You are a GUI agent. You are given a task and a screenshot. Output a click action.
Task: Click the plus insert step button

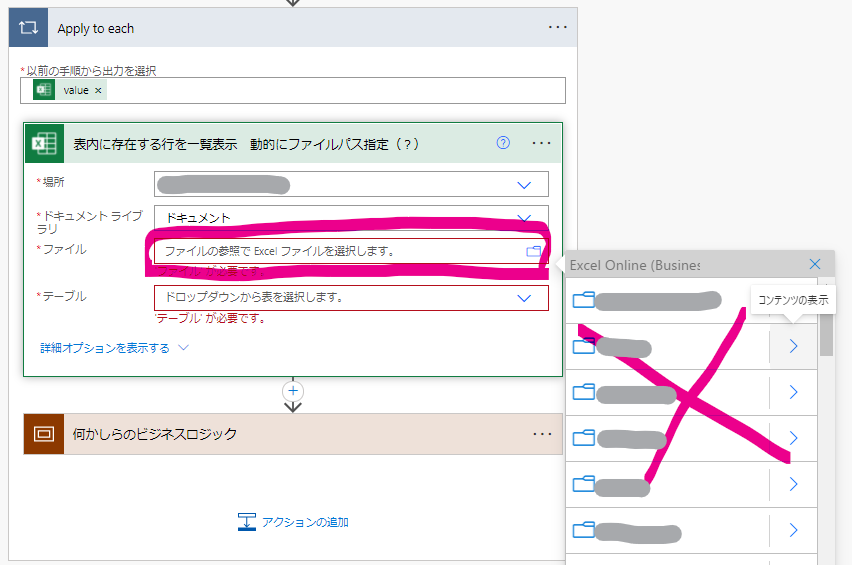(x=293, y=391)
